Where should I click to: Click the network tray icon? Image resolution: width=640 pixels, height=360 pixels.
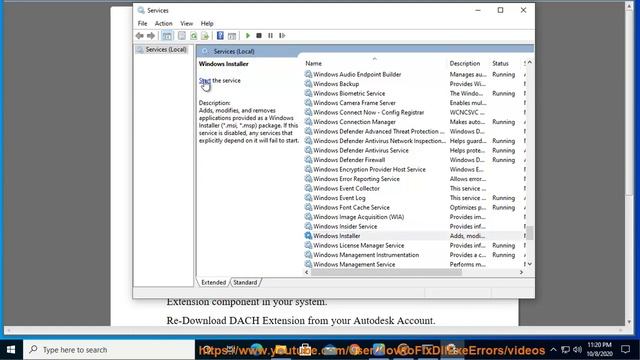click(565, 350)
